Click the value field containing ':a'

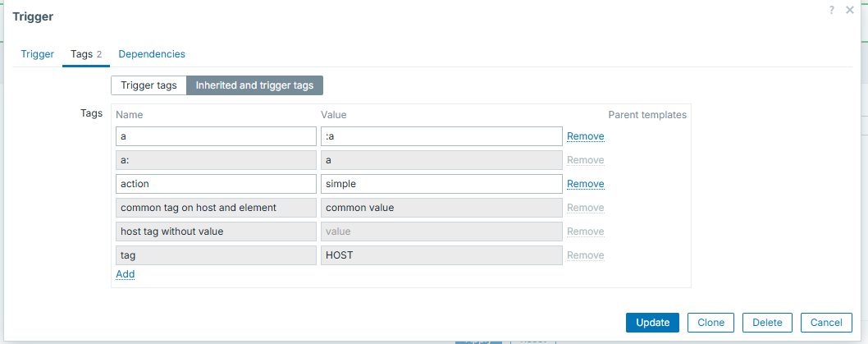pyautogui.click(x=441, y=136)
